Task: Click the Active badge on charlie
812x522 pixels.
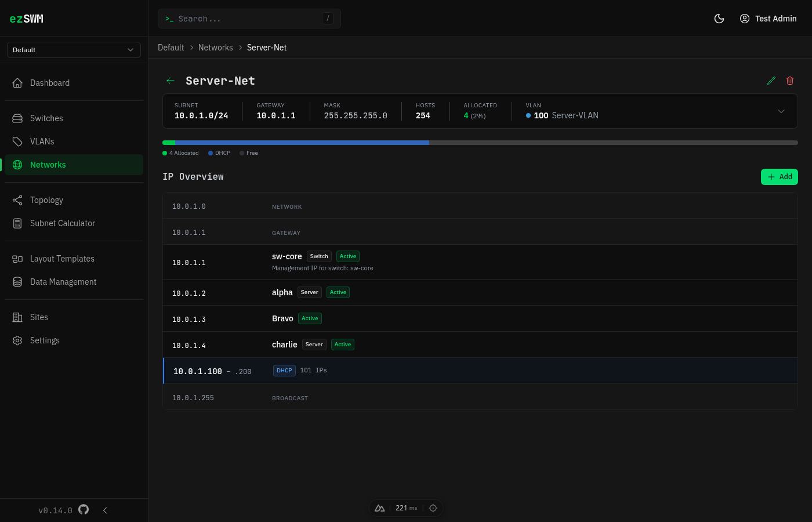Action: (x=343, y=345)
